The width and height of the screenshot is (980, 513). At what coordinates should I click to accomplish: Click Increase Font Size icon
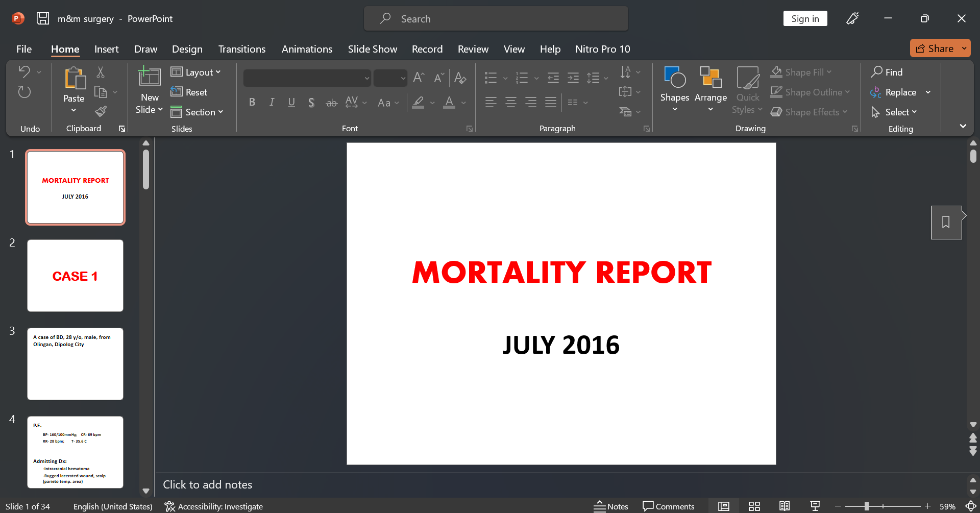pyautogui.click(x=419, y=78)
